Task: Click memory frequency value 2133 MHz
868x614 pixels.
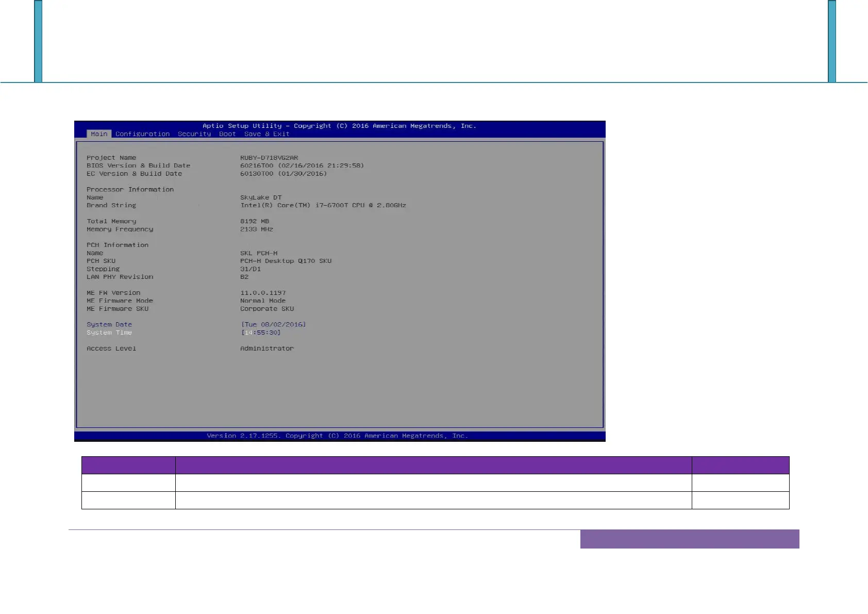Action: pyautogui.click(x=257, y=229)
